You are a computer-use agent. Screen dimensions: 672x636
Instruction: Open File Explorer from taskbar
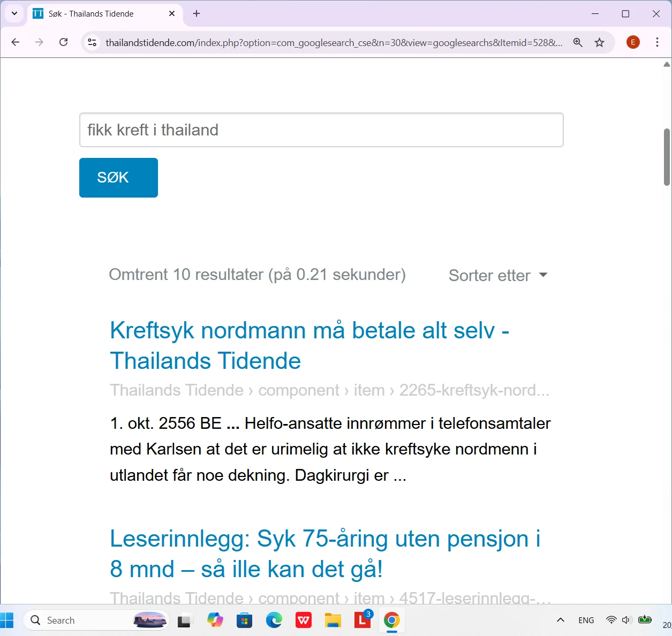coord(333,620)
